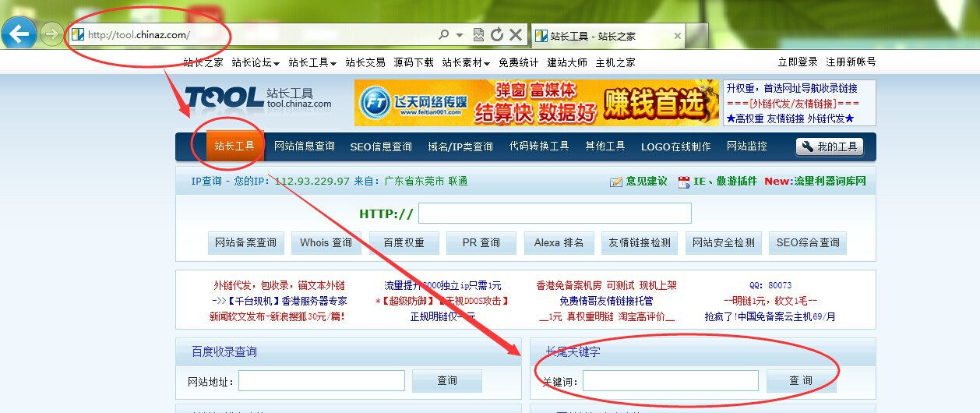Viewport: 980px width, 413px height.
Task: Click 意见建议 feedback icon
Action: pos(616,182)
